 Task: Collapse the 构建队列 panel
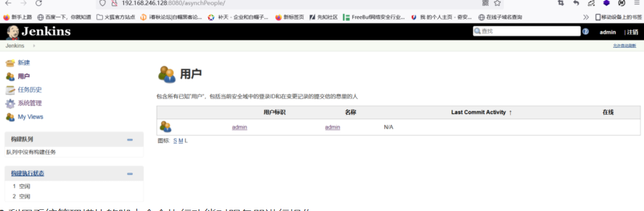pos(130,140)
